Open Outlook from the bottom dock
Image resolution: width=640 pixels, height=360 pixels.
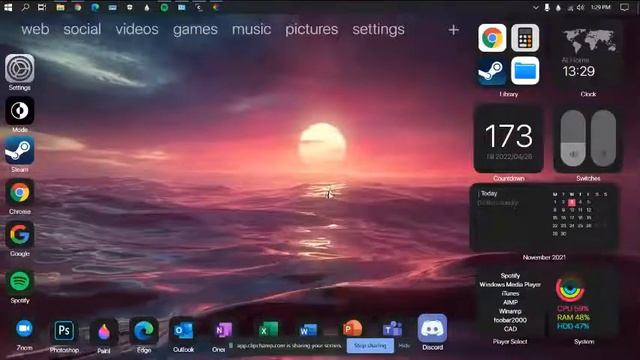pos(183,331)
